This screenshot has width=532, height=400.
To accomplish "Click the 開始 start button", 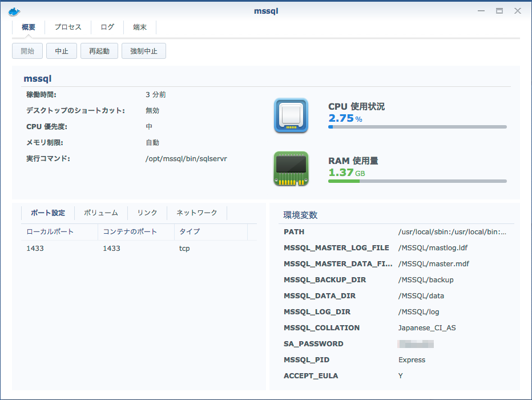I will click(27, 50).
